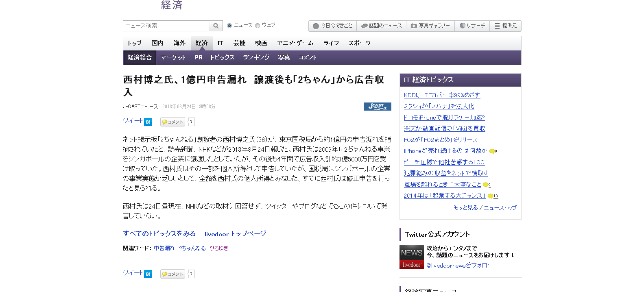Select the ニュース search radio button

[x=229, y=26]
